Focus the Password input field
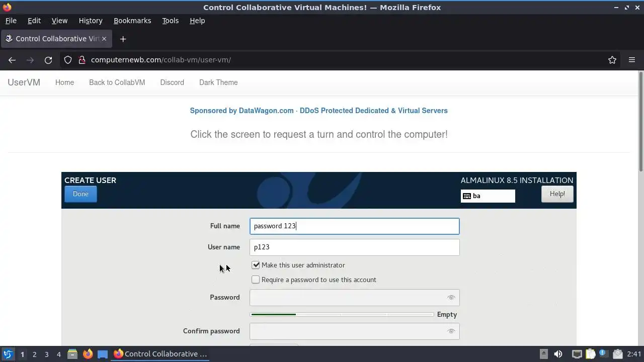Viewport: 644px width, 362px height. click(354, 298)
